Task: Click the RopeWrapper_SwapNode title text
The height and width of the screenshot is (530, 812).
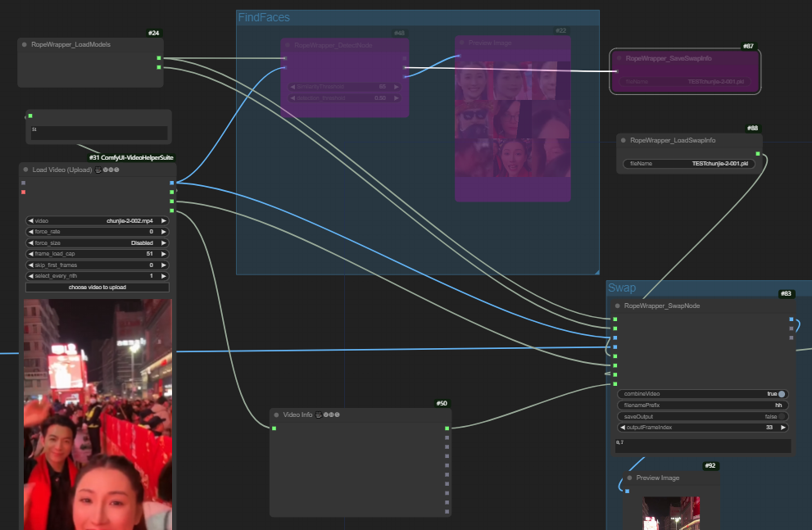Action: pos(662,306)
